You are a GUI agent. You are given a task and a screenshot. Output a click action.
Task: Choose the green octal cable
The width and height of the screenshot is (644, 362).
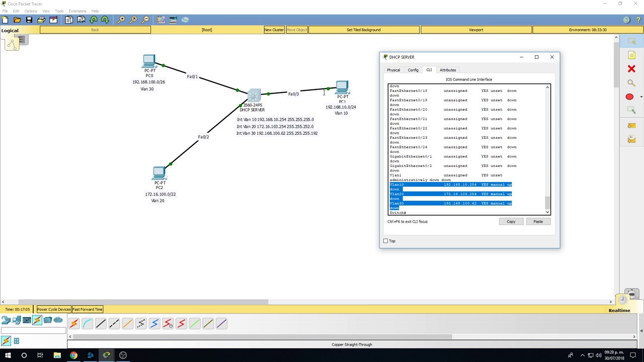click(195, 324)
